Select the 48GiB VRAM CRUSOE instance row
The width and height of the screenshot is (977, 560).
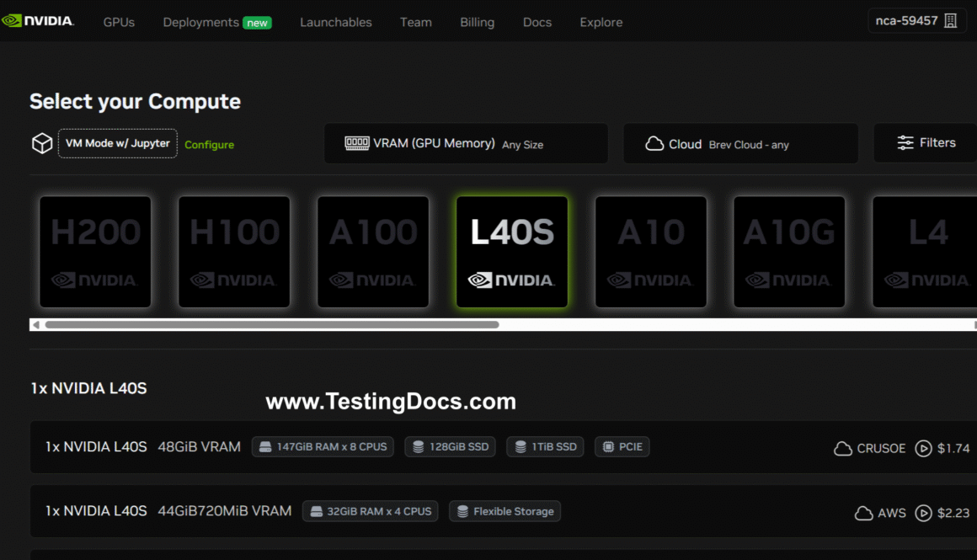coord(505,448)
